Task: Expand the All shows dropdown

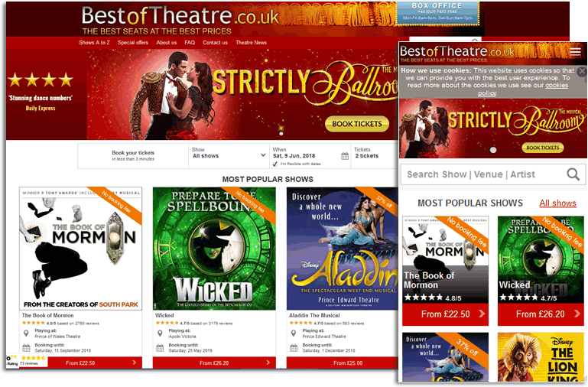Action: [x=229, y=155]
